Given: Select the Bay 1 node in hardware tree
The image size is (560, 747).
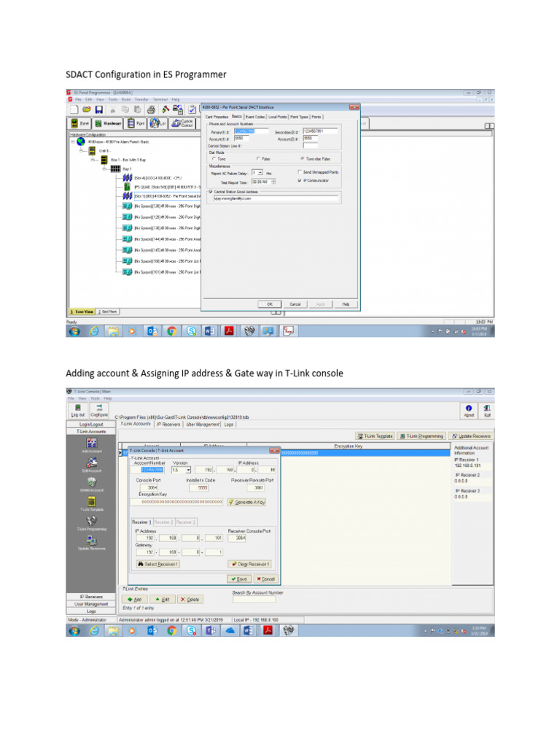Looking at the screenshot, I should tap(127, 169).
